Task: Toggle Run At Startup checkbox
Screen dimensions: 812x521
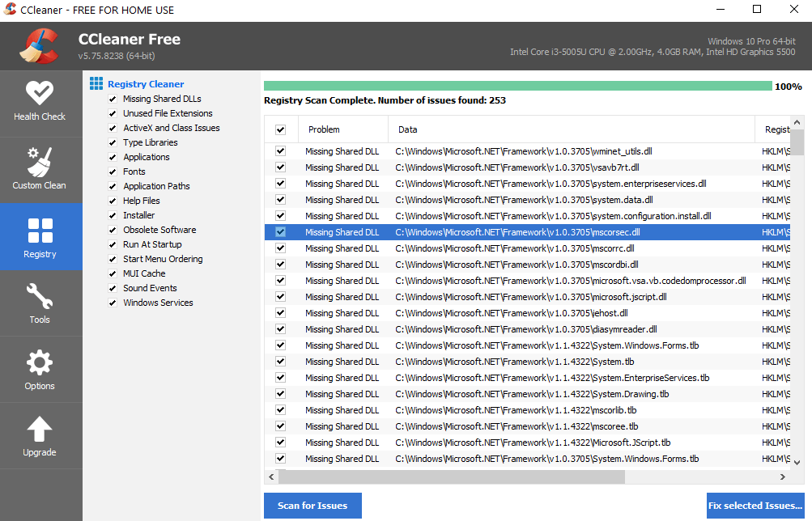Action: (x=113, y=244)
